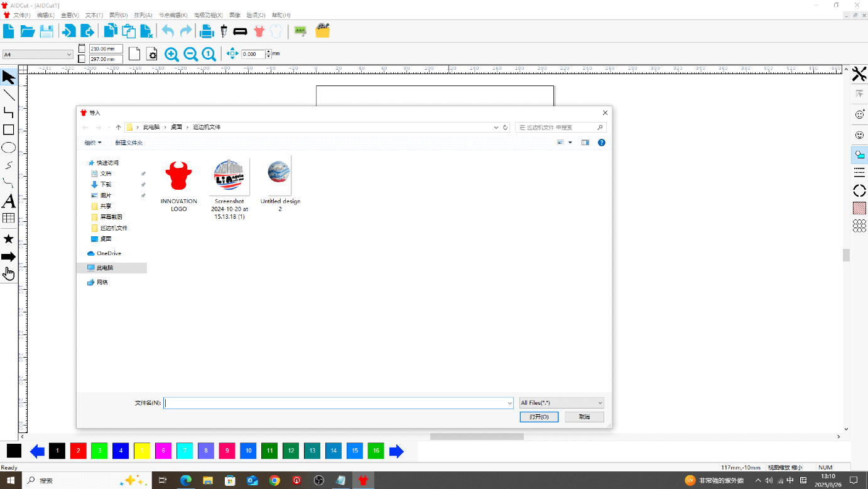The height and width of the screenshot is (489, 868).
Task: Pick the yellow color swatch in the palette
Action: tap(142, 451)
